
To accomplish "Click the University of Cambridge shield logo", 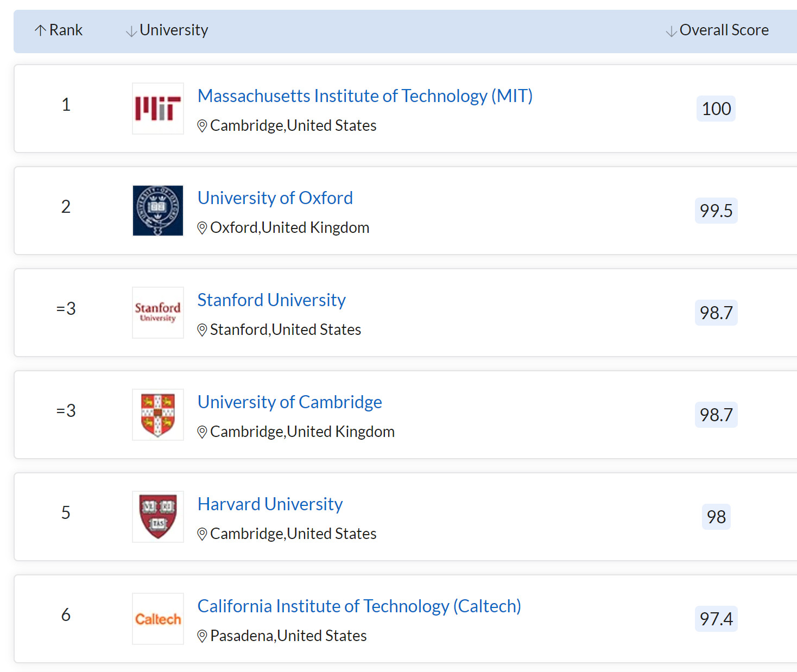I will [158, 415].
